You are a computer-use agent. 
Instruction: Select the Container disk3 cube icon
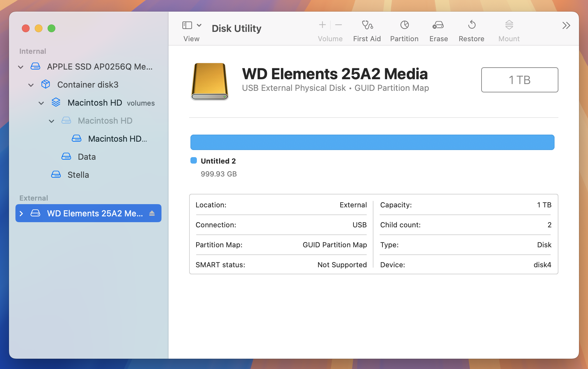(x=46, y=84)
